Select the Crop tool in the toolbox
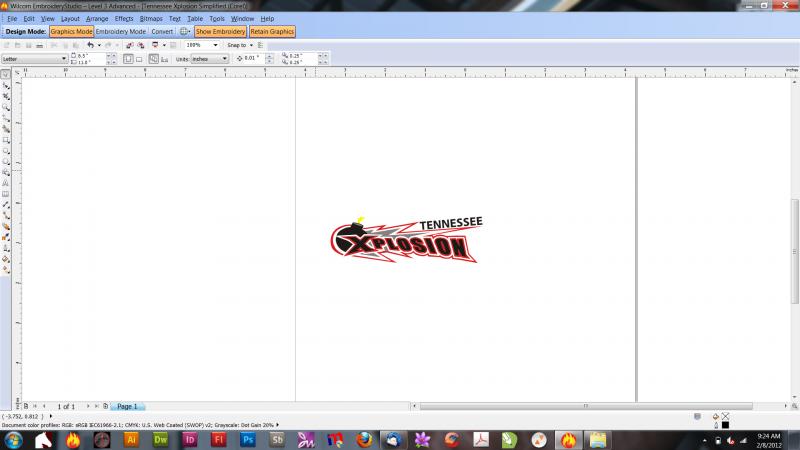800x450 pixels. pyautogui.click(x=6, y=96)
